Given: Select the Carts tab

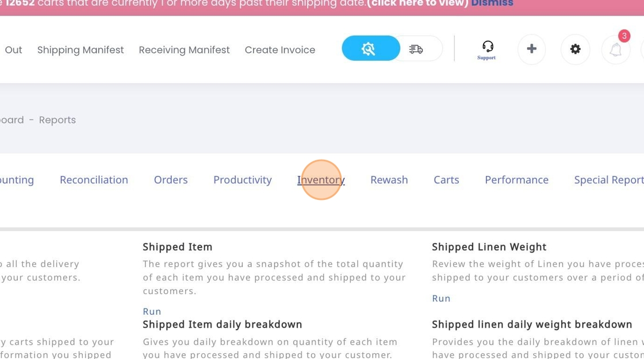Looking at the screenshot, I should (x=446, y=180).
